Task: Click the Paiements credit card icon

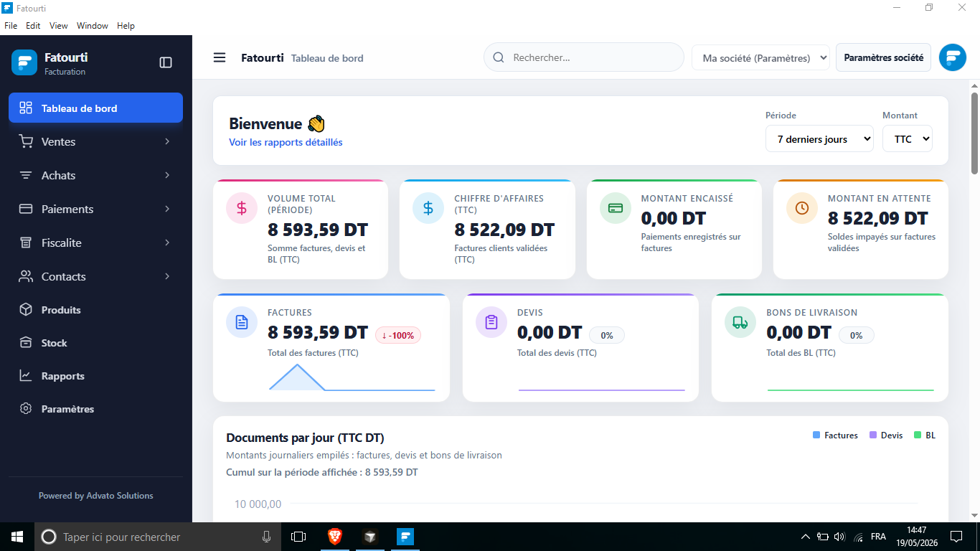Action: click(26, 209)
